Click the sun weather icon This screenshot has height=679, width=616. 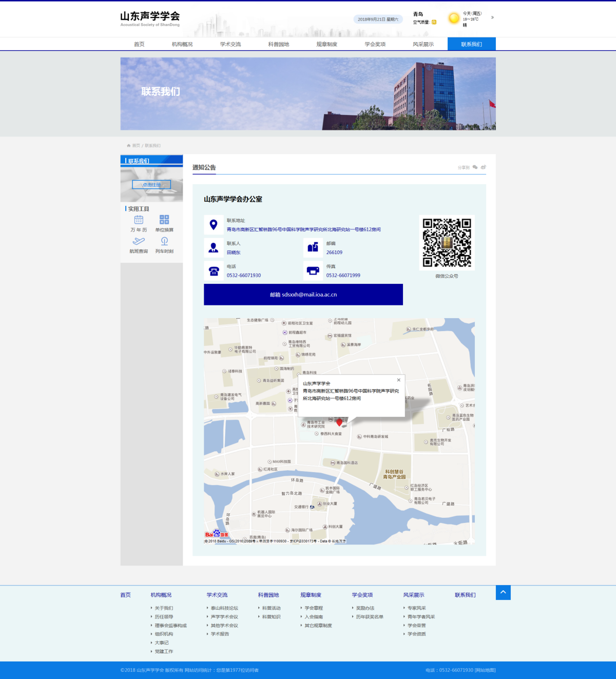(x=454, y=18)
